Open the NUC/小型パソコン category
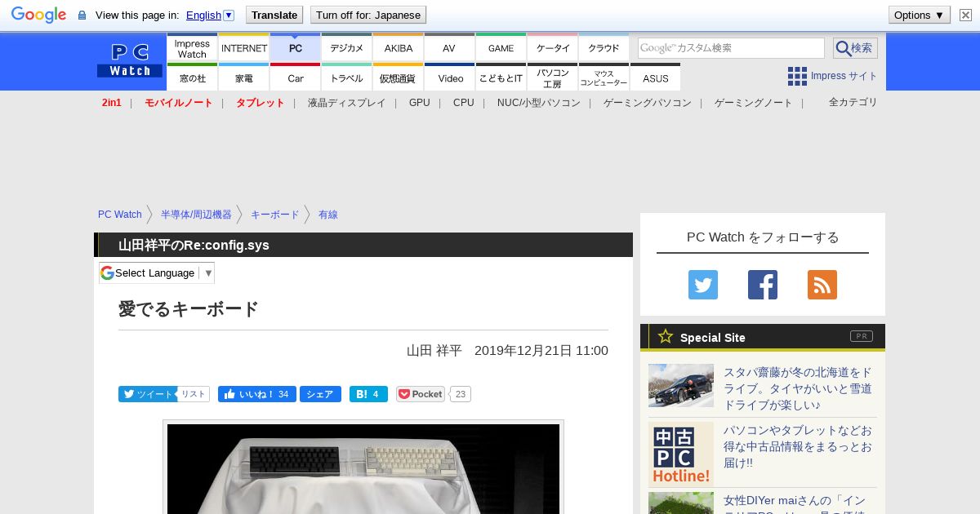This screenshot has width=980, height=514. click(x=538, y=103)
